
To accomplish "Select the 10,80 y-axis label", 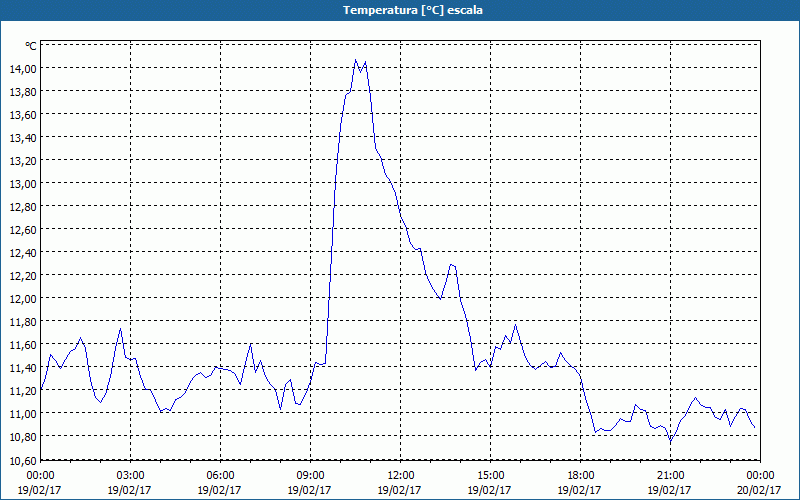I will coord(22,437).
